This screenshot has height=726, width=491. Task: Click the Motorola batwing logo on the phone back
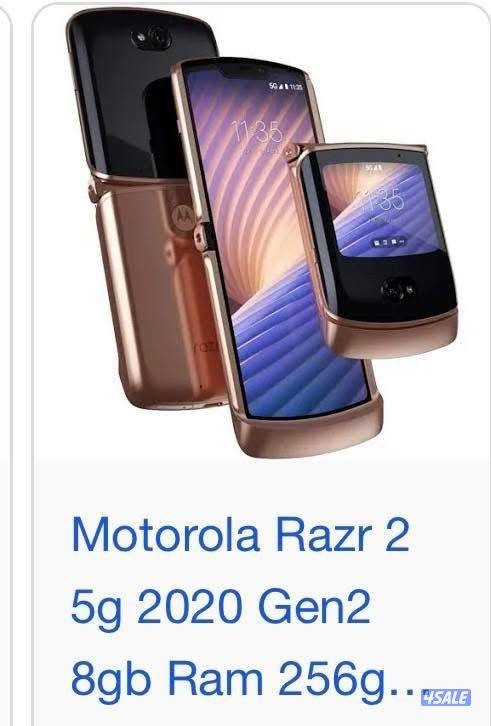[x=183, y=216]
